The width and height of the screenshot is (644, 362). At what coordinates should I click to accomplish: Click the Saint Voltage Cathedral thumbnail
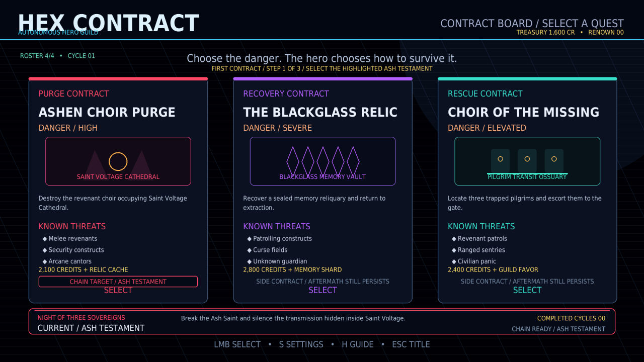118,161
